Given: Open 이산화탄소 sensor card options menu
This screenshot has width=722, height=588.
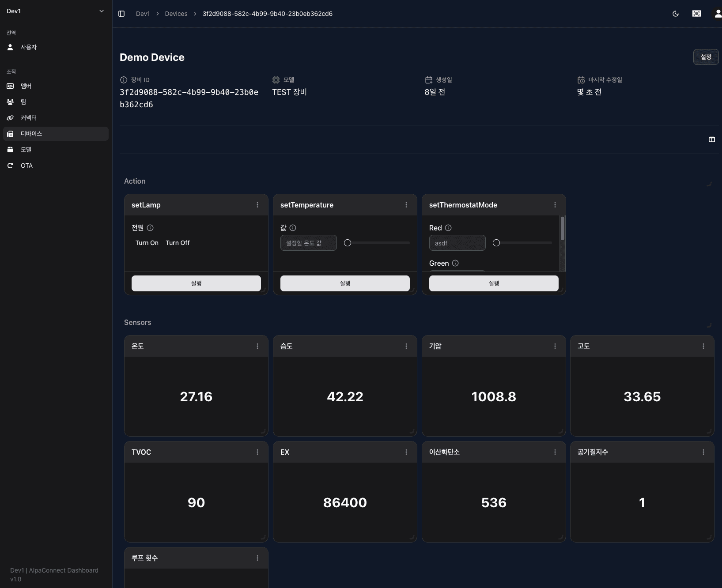Looking at the screenshot, I should coord(555,452).
